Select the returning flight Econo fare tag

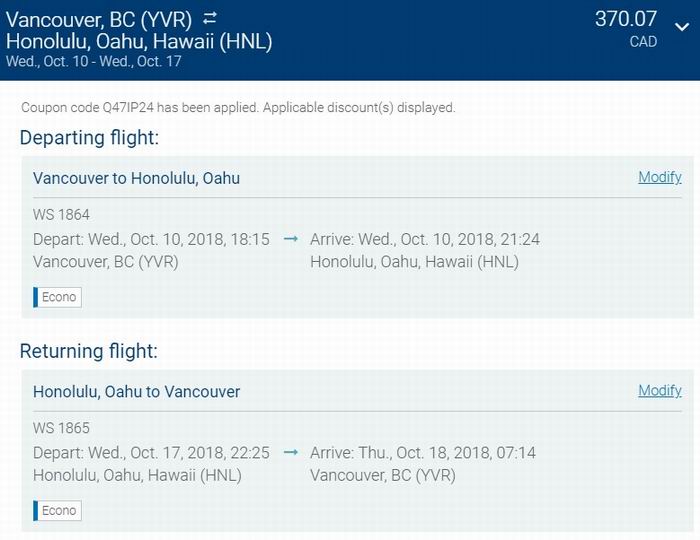pos(58,511)
